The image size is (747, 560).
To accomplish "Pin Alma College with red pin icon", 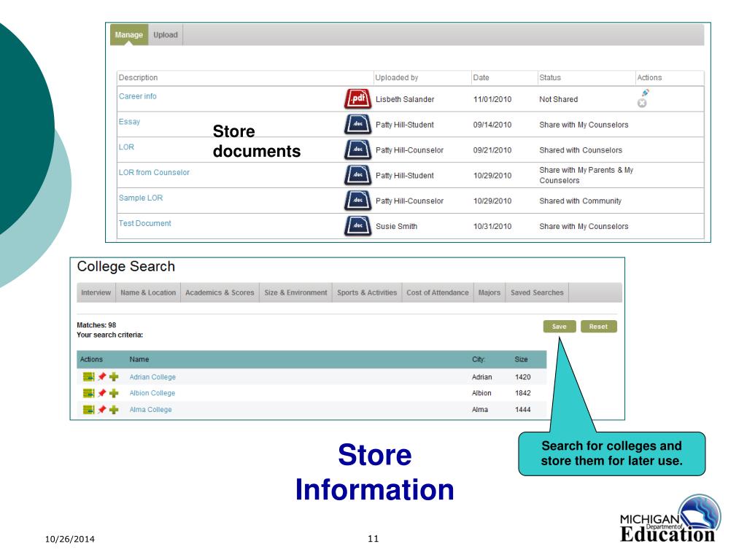I will click(x=101, y=410).
